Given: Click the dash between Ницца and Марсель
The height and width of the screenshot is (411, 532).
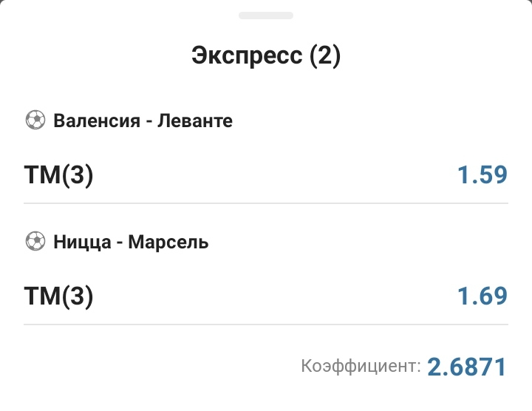Looking at the screenshot, I should (x=120, y=242).
